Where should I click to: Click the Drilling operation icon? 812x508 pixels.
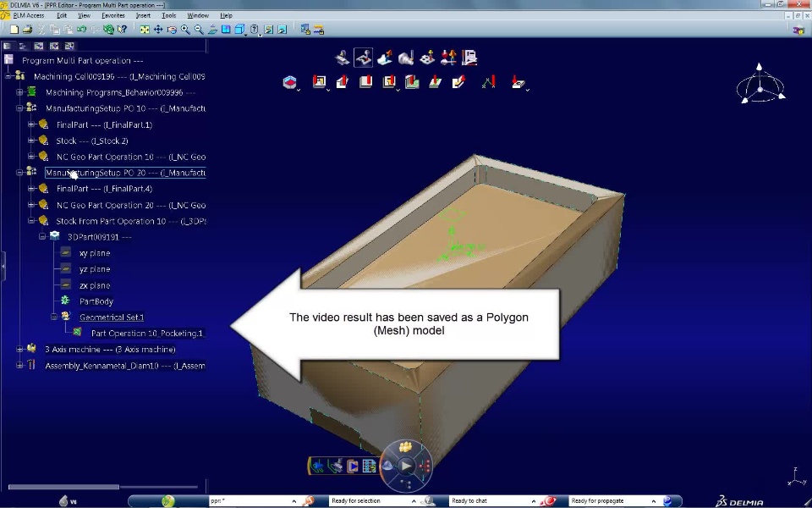coord(518,81)
